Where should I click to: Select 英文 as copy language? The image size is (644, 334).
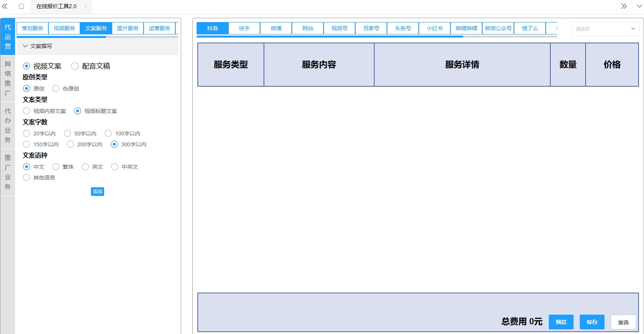click(x=86, y=167)
